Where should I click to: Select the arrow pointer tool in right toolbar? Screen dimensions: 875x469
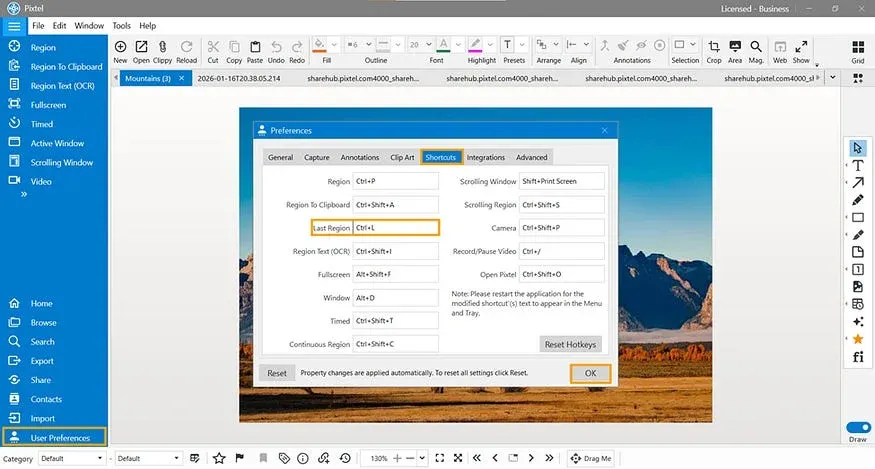coord(858,148)
